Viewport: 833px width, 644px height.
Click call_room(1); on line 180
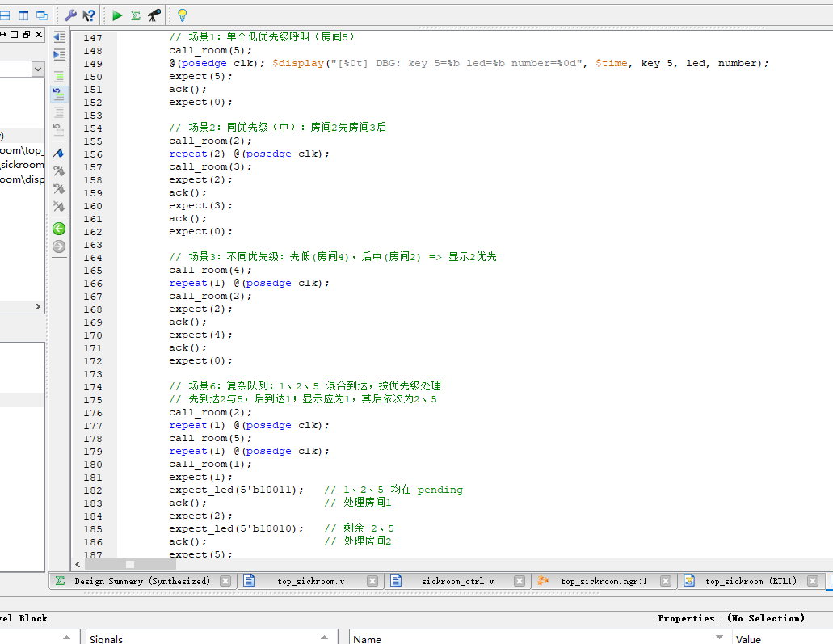[210, 465]
